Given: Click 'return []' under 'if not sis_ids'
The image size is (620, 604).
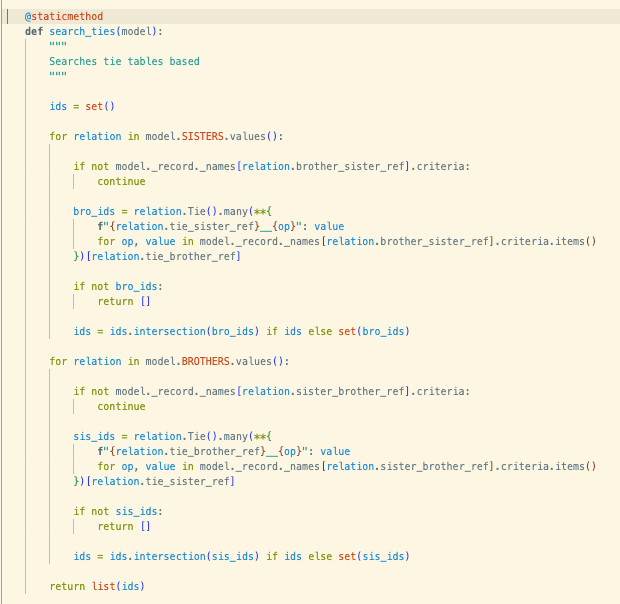Looking at the screenshot, I should click(x=124, y=527).
